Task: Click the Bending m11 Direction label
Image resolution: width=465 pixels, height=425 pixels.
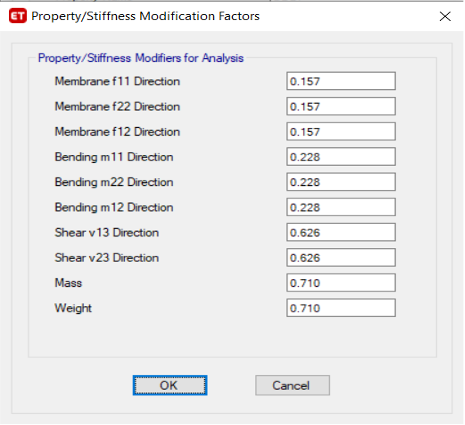Action: (x=114, y=157)
